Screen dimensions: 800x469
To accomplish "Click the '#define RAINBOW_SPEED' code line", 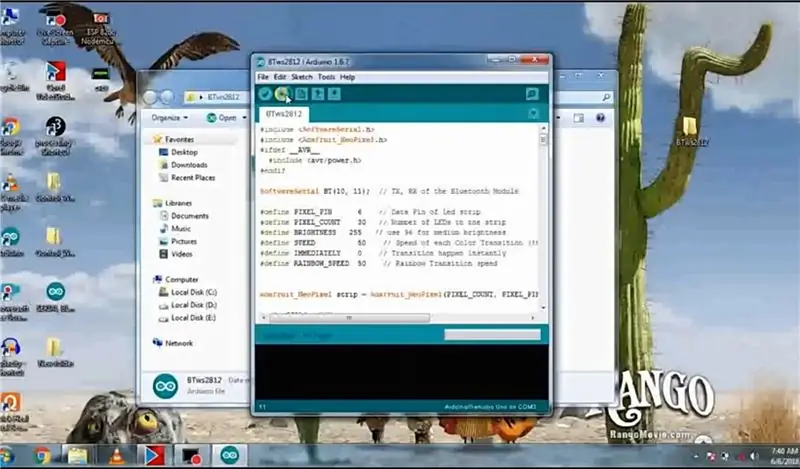I will point(379,263).
